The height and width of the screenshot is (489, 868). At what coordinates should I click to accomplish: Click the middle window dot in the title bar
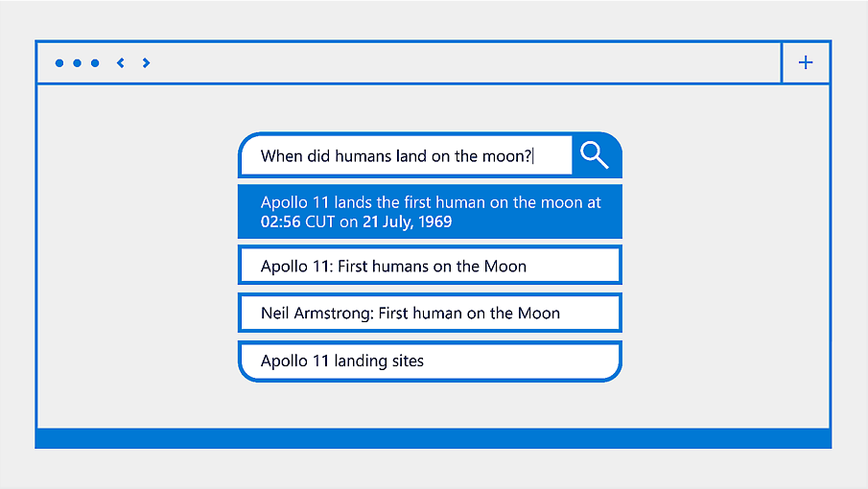(78, 63)
